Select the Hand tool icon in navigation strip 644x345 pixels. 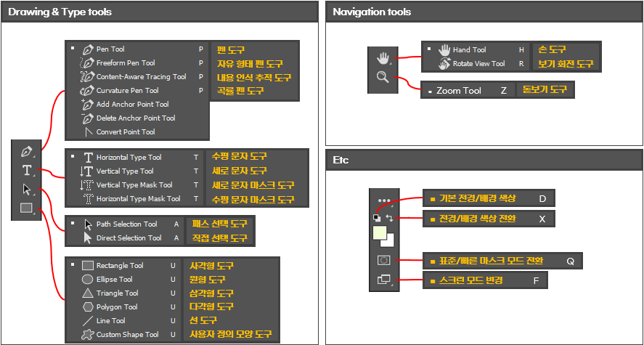pos(383,59)
